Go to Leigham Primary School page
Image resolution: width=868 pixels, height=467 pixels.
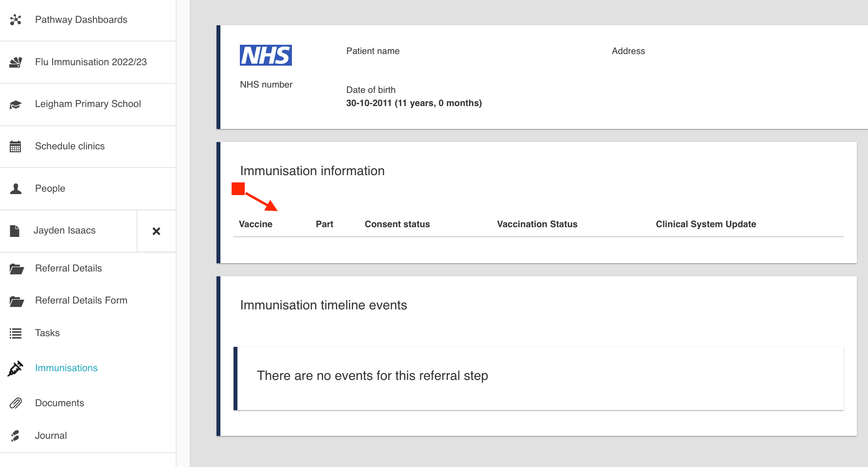click(x=88, y=104)
